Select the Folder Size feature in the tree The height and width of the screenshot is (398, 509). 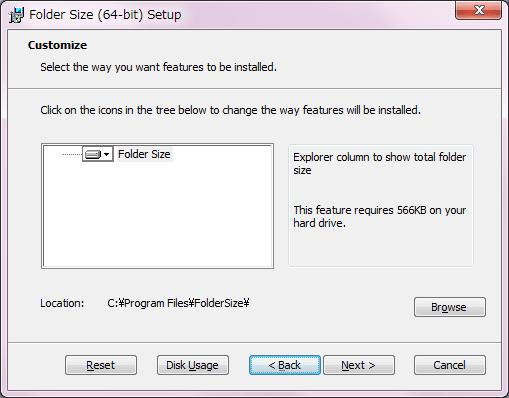pyautogui.click(x=144, y=154)
